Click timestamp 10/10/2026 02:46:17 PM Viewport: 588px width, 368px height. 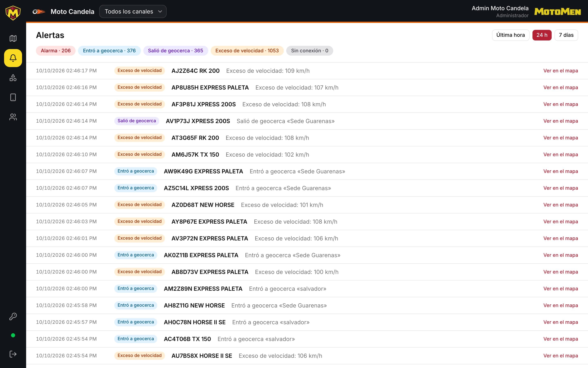pos(66,71)
